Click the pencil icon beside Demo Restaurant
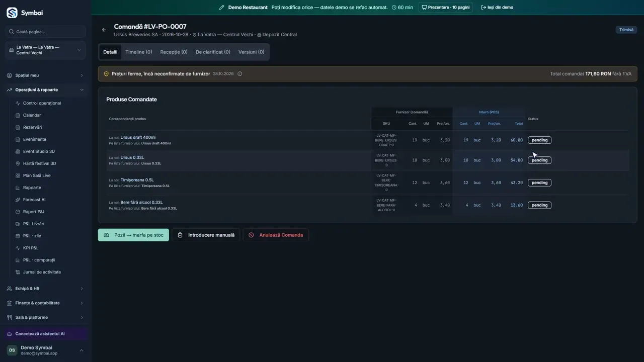Screen dimensions: 644x362 222,8
